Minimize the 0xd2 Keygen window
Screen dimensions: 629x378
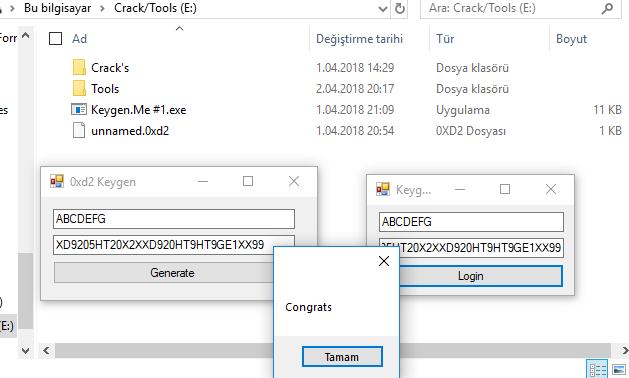pos(203,181)
